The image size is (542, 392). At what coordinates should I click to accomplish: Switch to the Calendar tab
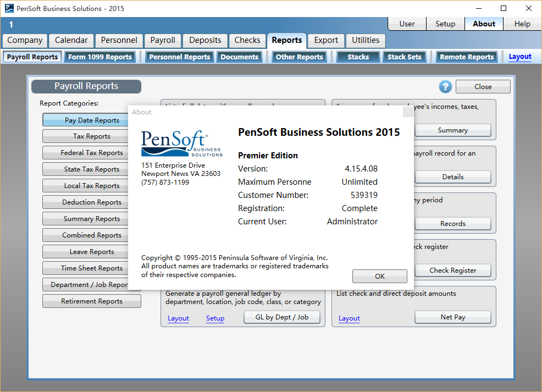coord(71,40)
